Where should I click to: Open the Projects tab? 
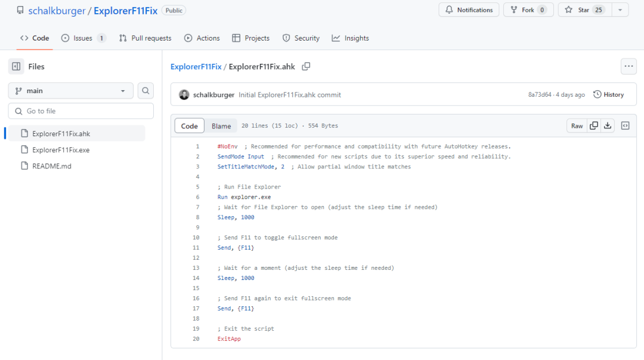pos(250,38)
